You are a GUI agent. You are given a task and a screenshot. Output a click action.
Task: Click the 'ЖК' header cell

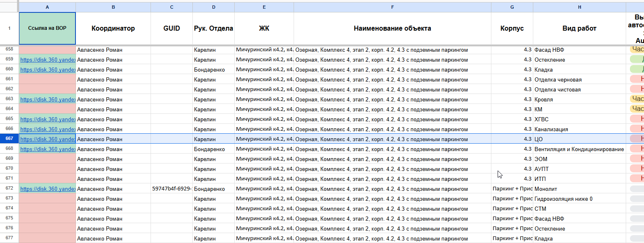264,28
